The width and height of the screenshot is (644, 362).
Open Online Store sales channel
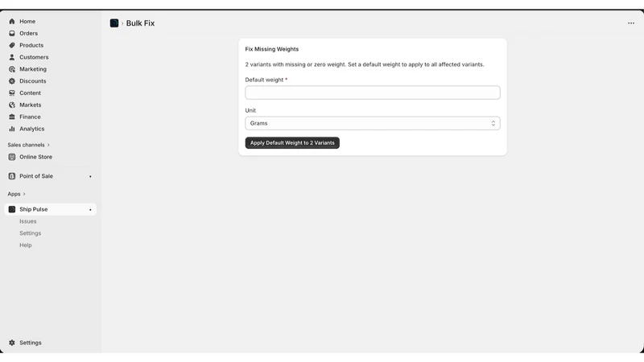[35, 157]
